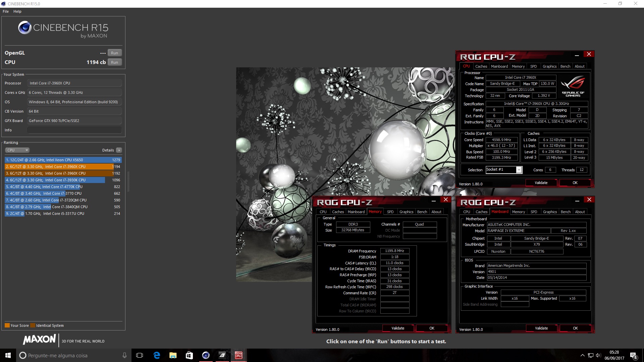The image size is (644, 362).
Task: Open the ranking Details arrow
Action: (119, 150)
